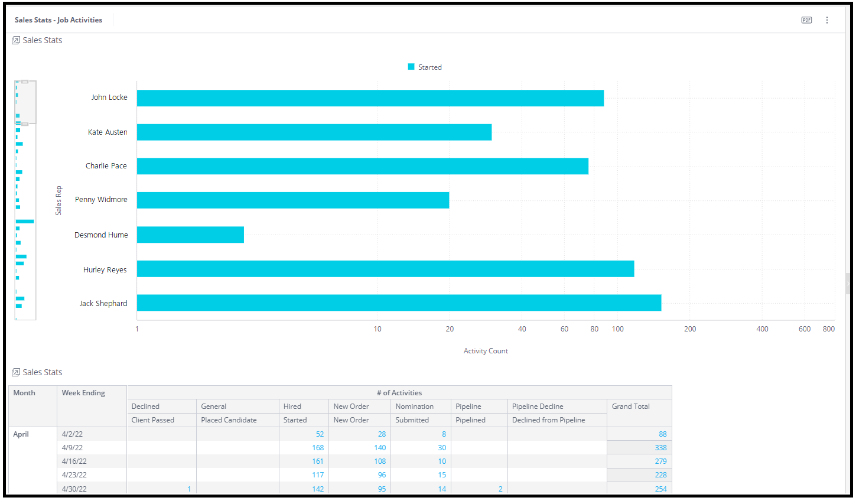Open Sales Stats chart link icon

pyautogui.click(x=16, y=40)
